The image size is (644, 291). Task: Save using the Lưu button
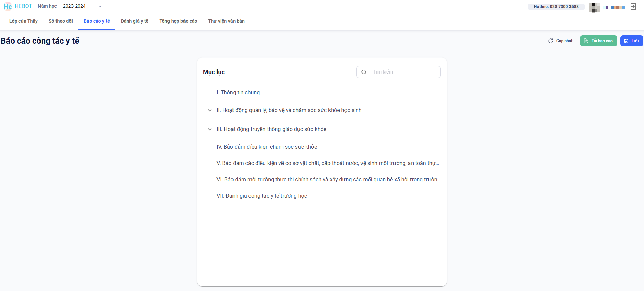pos(631,41)
